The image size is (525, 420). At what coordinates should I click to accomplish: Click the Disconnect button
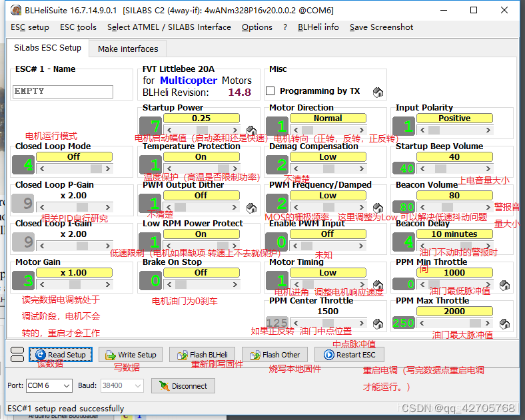tap(183, 386)
